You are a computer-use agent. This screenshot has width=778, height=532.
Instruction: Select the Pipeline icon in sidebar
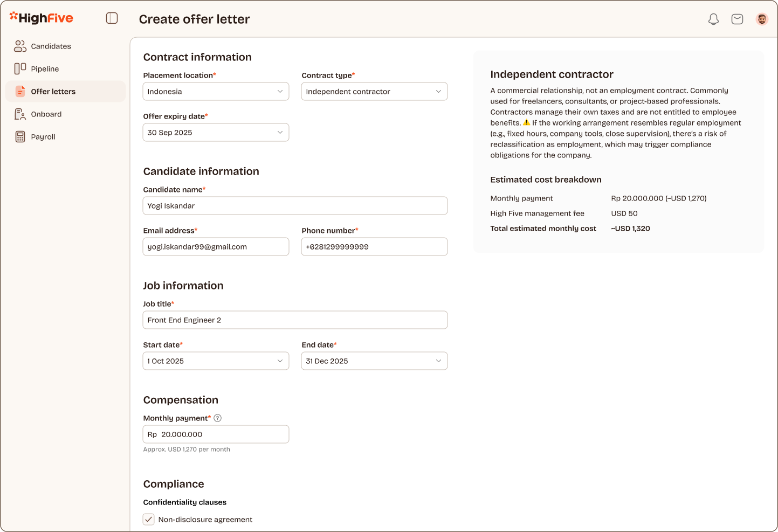click(x=19, y=68)
